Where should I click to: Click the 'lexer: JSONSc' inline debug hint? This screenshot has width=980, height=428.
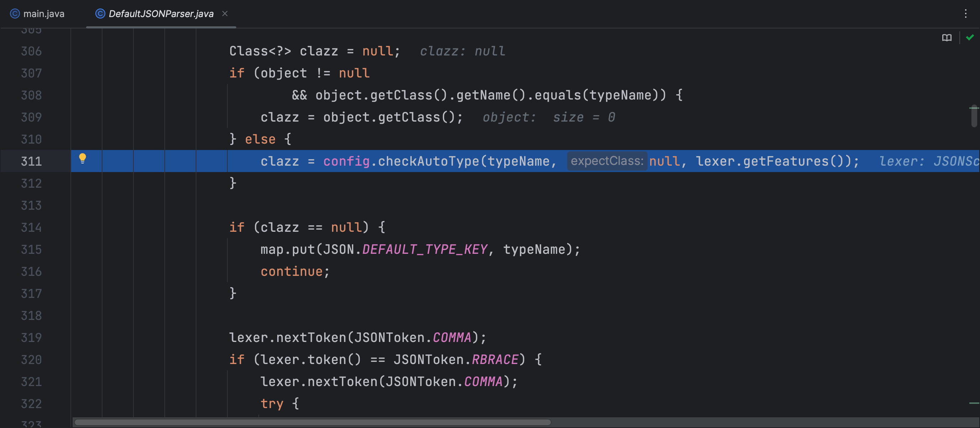[x=929, y=161]
